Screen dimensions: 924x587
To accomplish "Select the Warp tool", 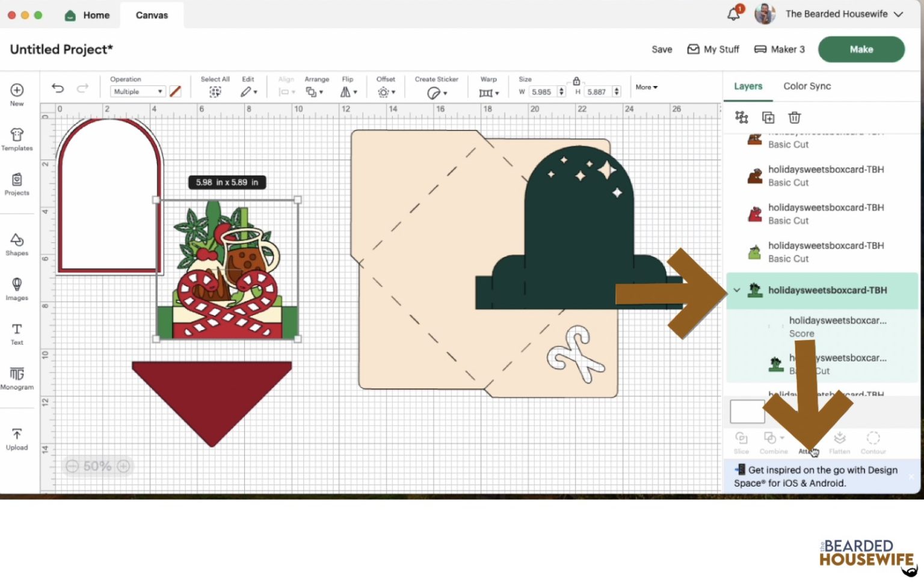I will tap(486, 91).
